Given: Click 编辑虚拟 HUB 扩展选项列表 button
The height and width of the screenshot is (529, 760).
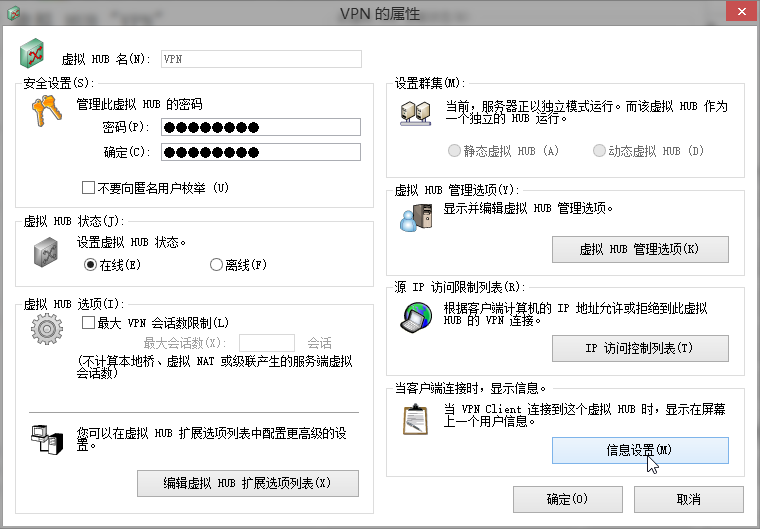Looking at the screenshot, I should pos(247,484).
